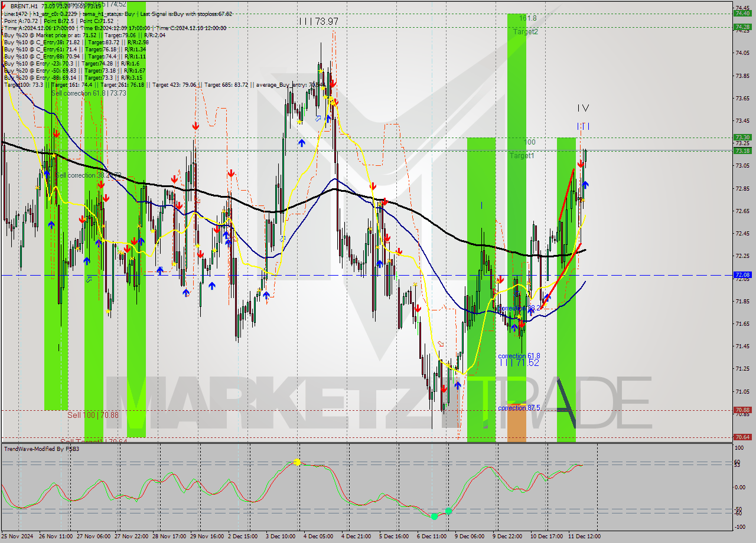Click the left green dot on TrendWave
Image resolution: width=756 pixels, height=543 pixels.
click(434, 516)
